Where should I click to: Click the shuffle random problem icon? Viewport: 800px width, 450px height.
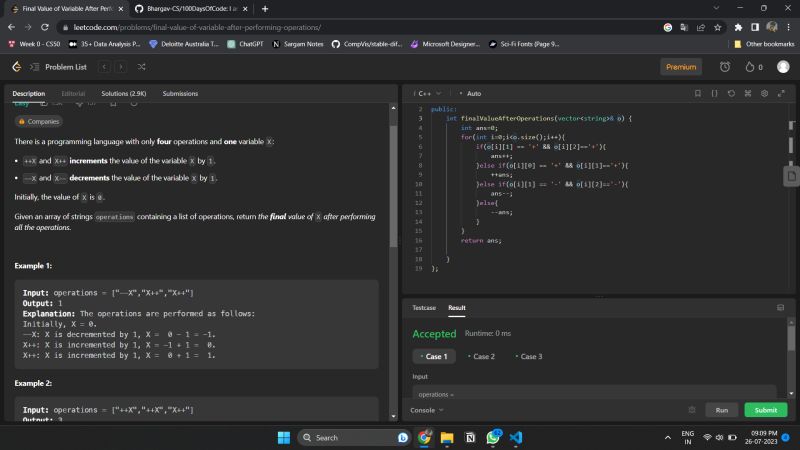pos(142,67)
